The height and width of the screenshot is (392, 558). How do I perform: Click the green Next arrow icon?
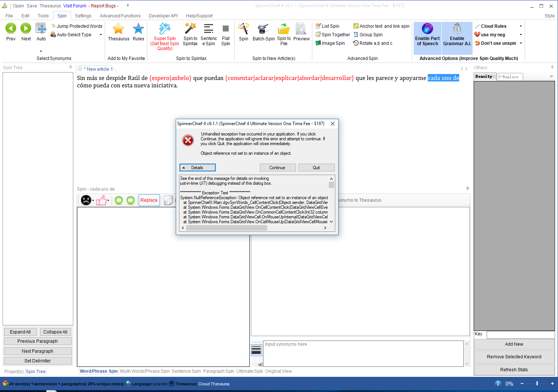pyautogui.click(x=26, y=29)
